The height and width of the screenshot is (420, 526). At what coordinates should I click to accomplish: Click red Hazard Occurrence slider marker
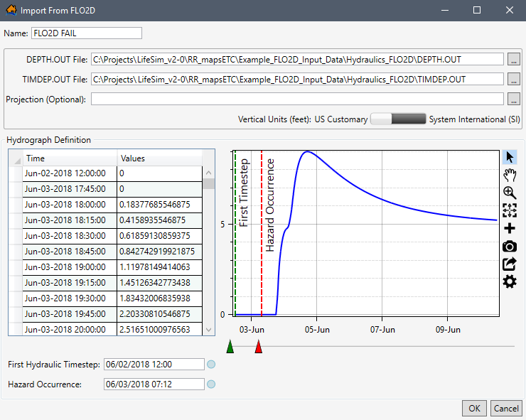pyautogui.click(x=258, y=347)
